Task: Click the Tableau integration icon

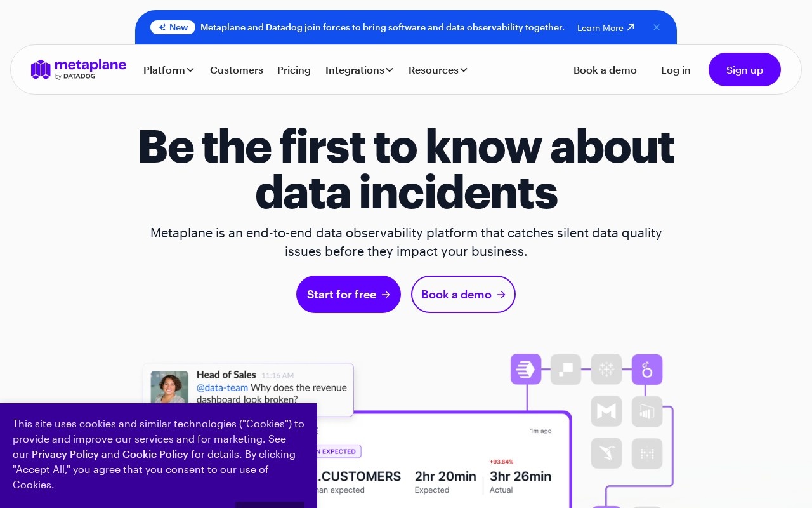Action: click(606, 370)
